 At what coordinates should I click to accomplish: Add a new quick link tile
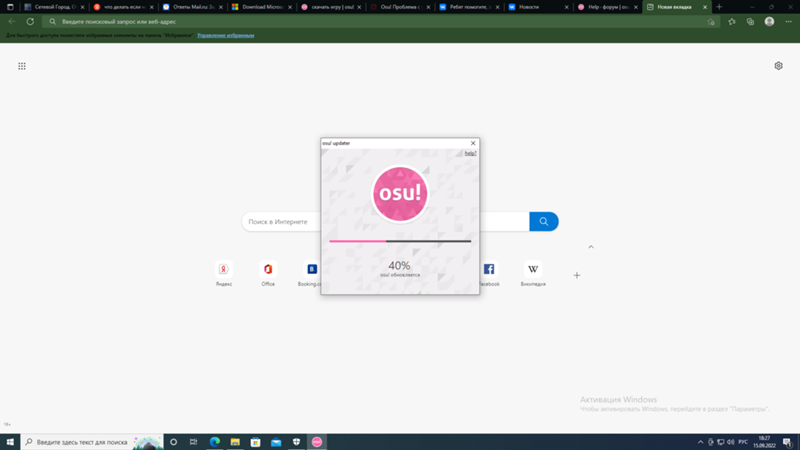click(x=577, y=276)
